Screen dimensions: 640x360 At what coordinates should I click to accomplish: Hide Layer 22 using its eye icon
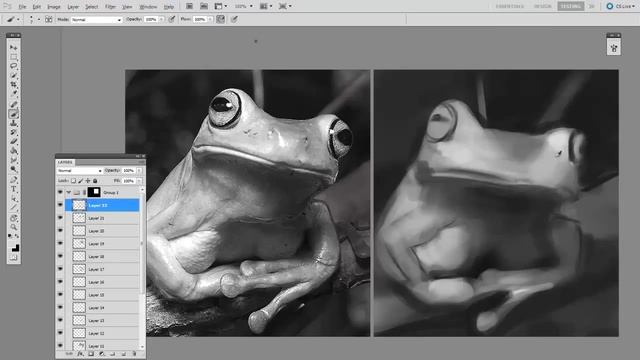coord(60,205)
